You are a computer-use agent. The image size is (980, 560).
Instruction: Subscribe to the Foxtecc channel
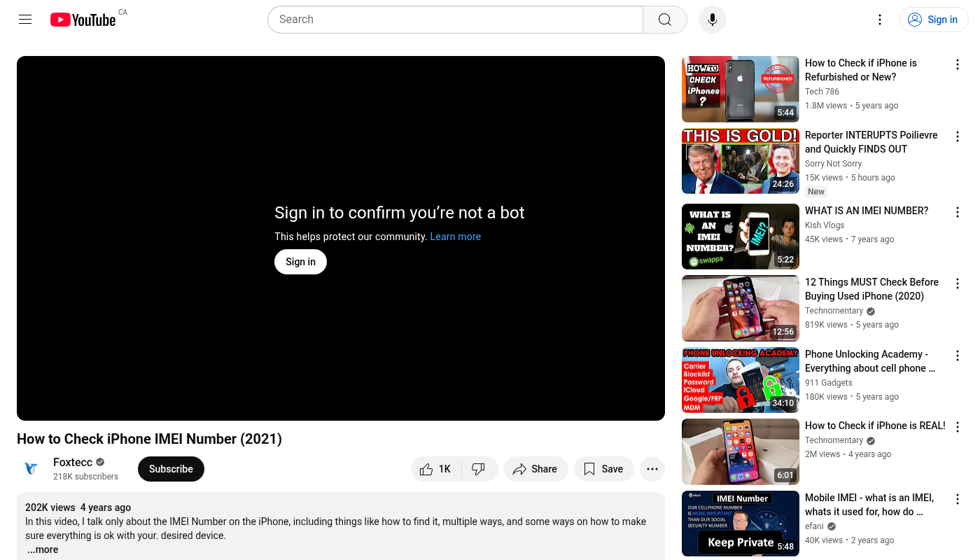click(x=171, y=469)
